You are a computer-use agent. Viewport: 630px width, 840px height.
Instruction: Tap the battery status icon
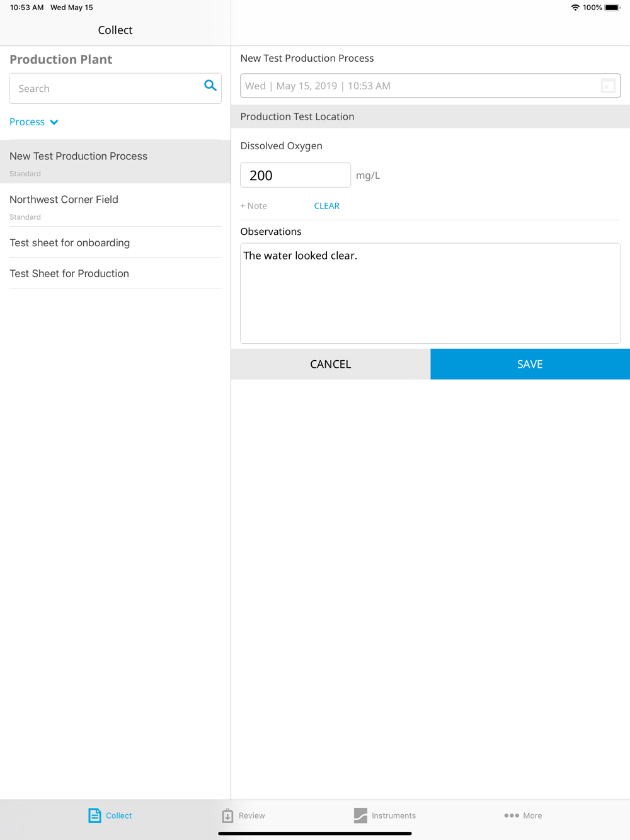pos(612,8)
